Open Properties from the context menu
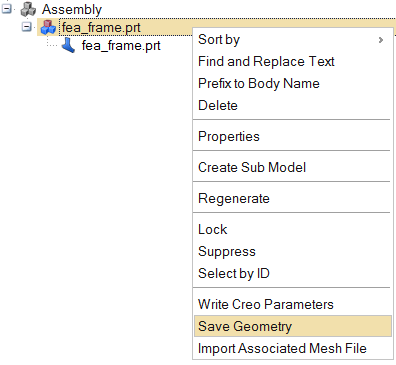 point(229,136)
